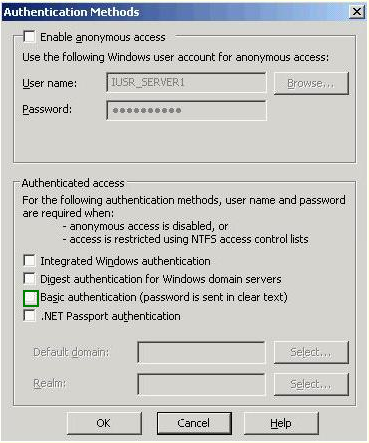The image size is (369, 443).
Task: Click Select button next to Default domain
Action: (x=311, y=352)
